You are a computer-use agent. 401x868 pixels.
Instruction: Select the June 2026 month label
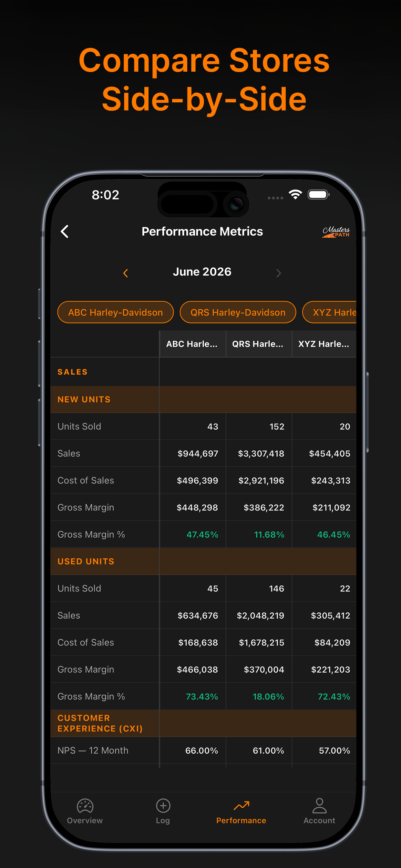(202, 272)
